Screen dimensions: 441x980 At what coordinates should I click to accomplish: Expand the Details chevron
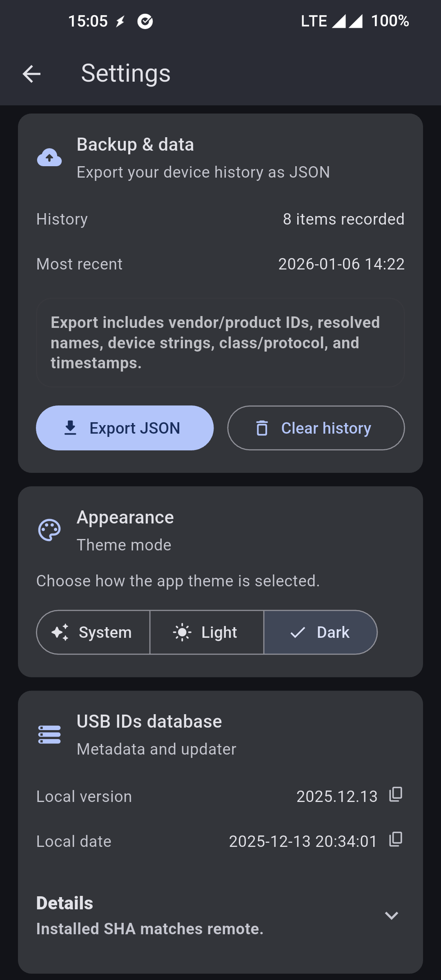click(392, 915)
